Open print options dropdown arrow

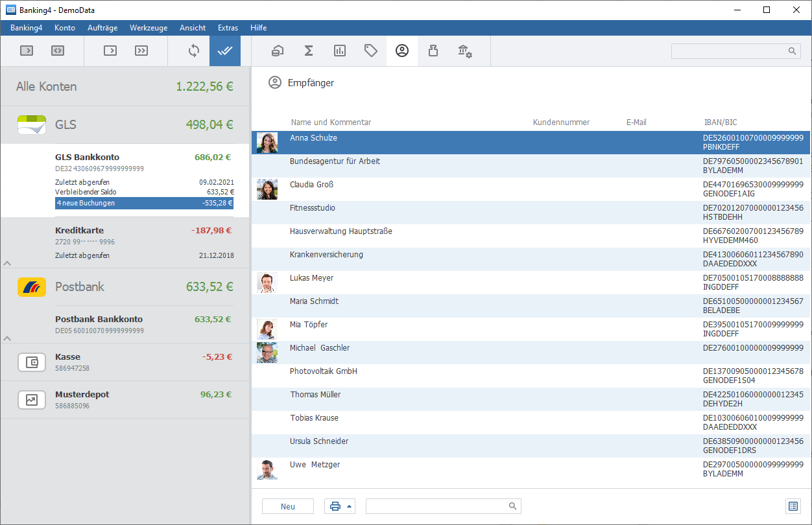350,506
